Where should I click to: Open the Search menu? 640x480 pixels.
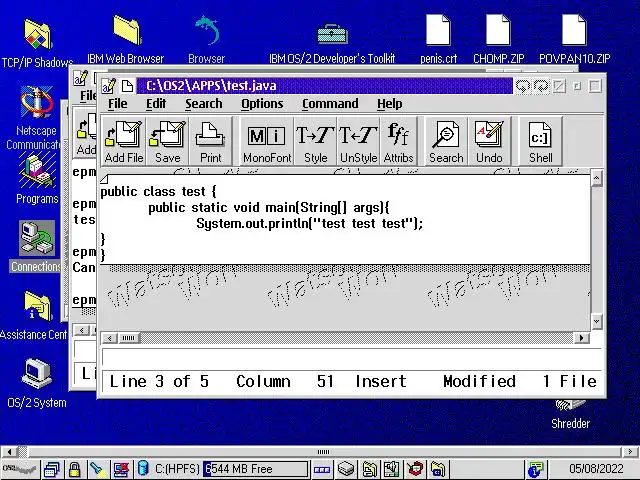tap(204, 104)
